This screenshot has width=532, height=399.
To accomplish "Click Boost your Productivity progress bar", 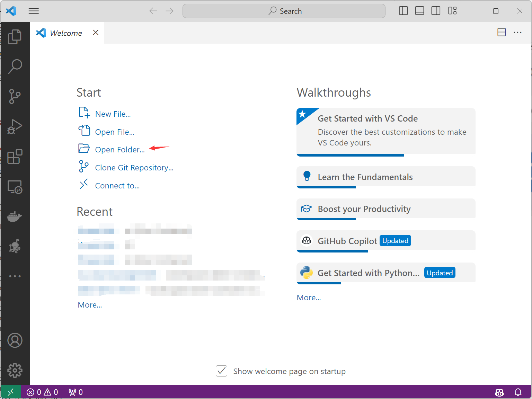I will coord(326,219).
